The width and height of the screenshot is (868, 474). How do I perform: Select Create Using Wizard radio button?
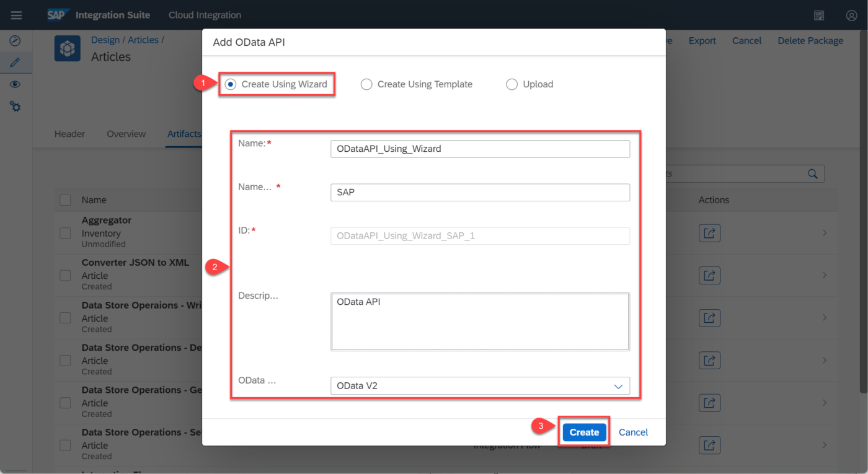coord(231,84)
